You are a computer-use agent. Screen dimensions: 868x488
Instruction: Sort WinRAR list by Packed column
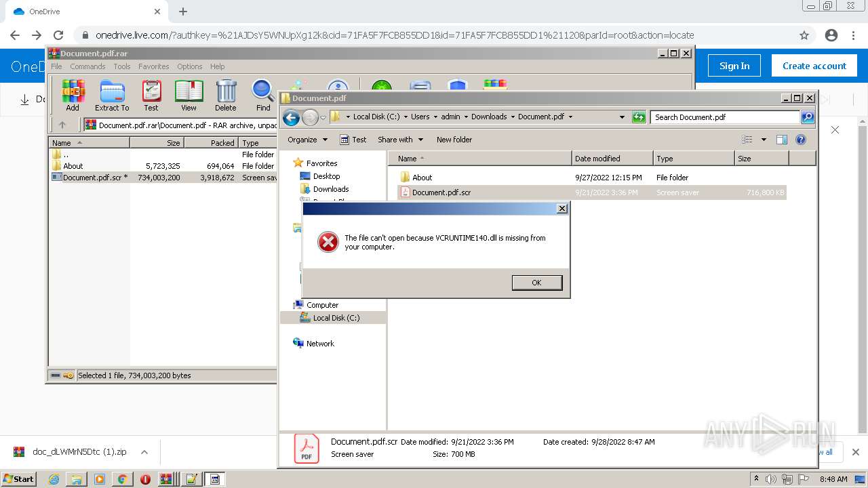pyautogui.click(x=211, y=143)
